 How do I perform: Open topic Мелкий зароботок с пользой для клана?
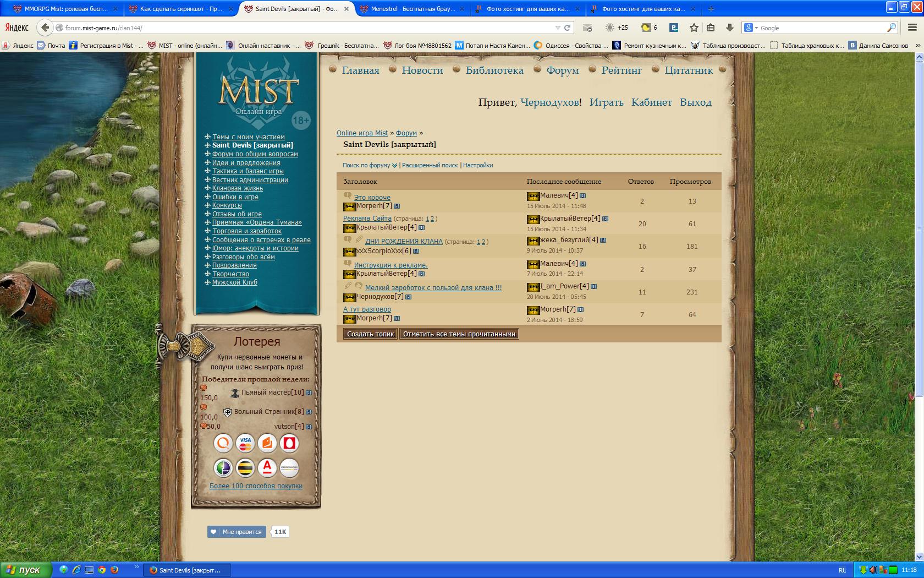coord(433,288)
